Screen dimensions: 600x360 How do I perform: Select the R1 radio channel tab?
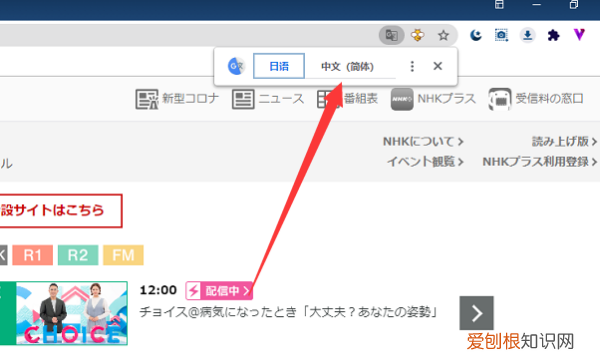click(33, 255)
